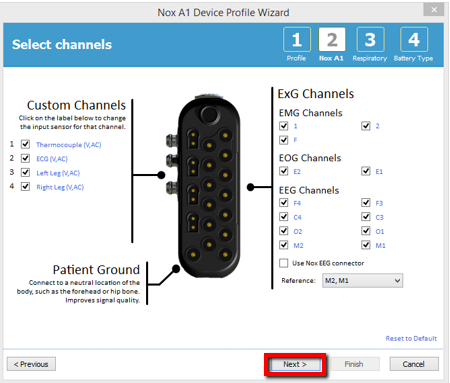The height and width of the screenshot is (383, 450).
Task: Enable Use Nox EEG connector
Action: click(284, 263)
